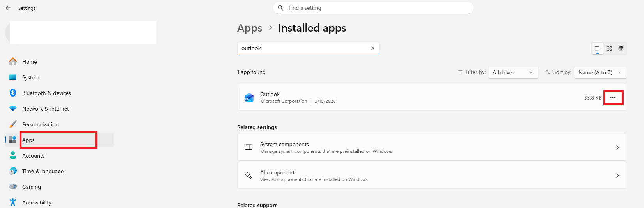Click the Accessibility figure icon
The height and width of the screenshot is (208, 644).
13,202
